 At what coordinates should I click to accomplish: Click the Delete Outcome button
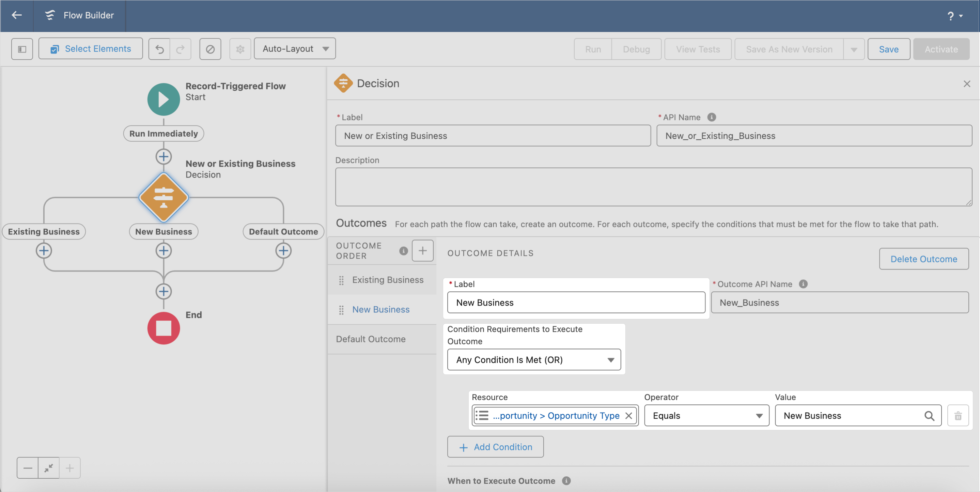click(923, 259)
